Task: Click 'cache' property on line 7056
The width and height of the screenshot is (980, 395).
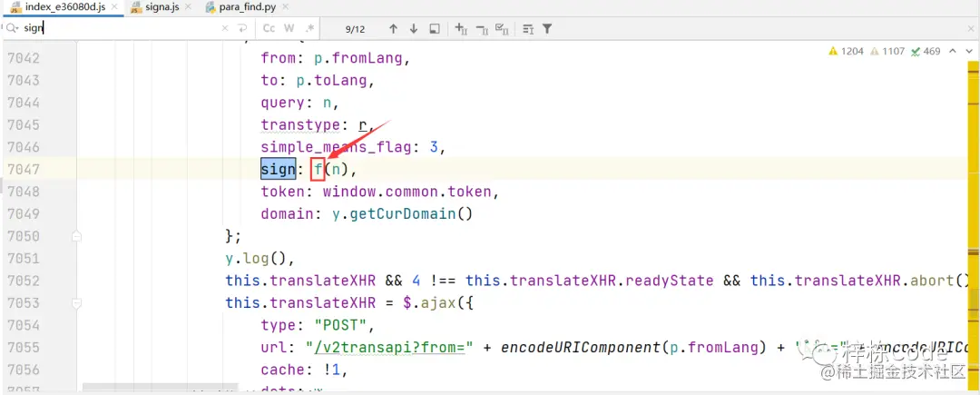Action: click(x=282, y=370)
